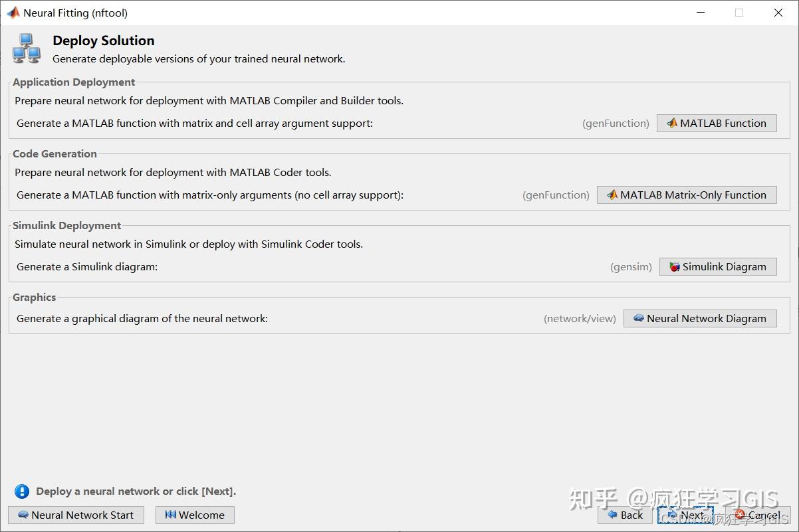Click the icon on Neural Network Start button

click(x=23, y=515)
